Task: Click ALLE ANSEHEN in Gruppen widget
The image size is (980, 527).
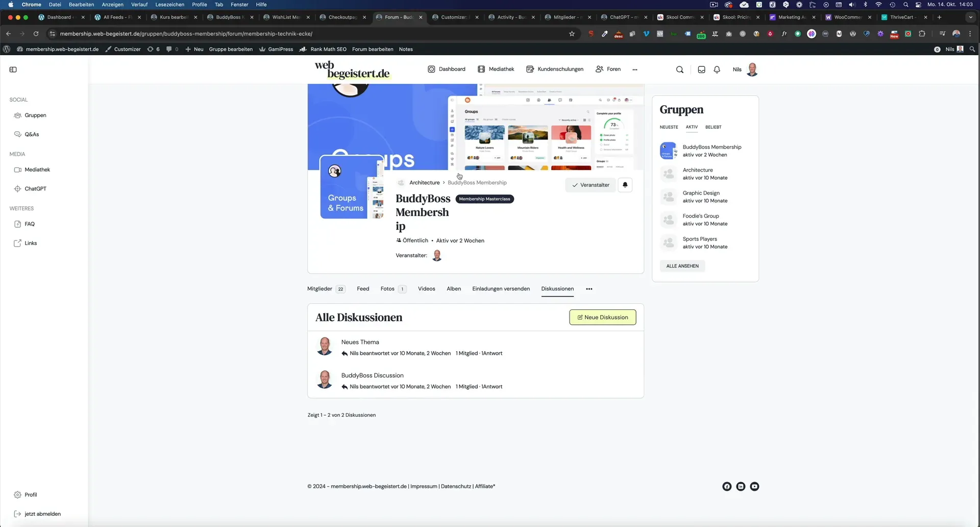Action: pyautogui.click(x=682, y=266)
